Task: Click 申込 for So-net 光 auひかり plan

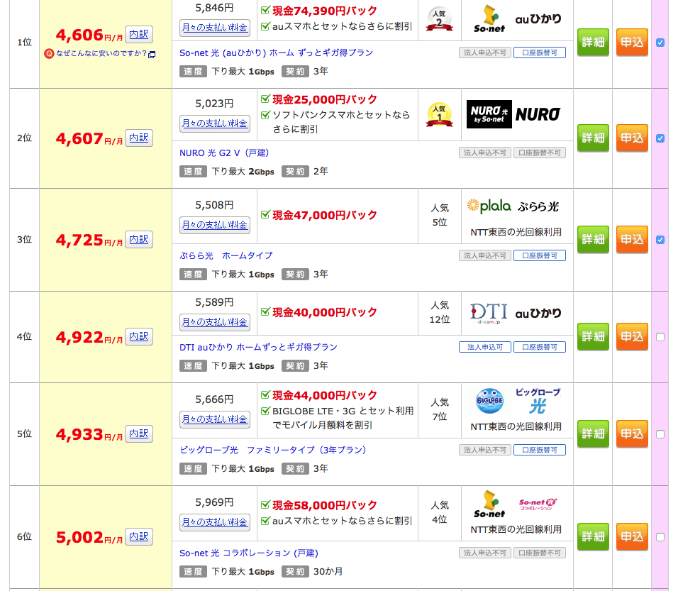Action: tap(632, 43)
